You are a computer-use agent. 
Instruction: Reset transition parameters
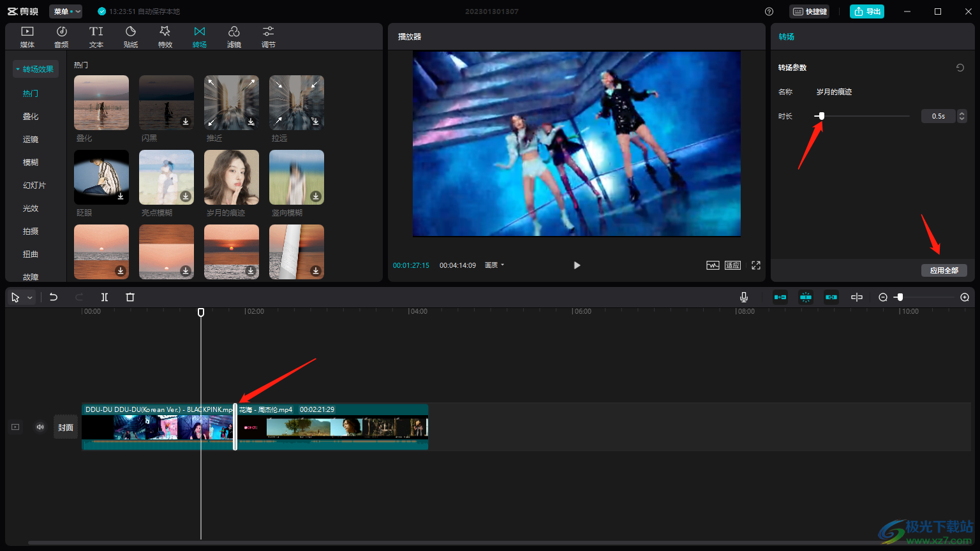pos(960,68)
